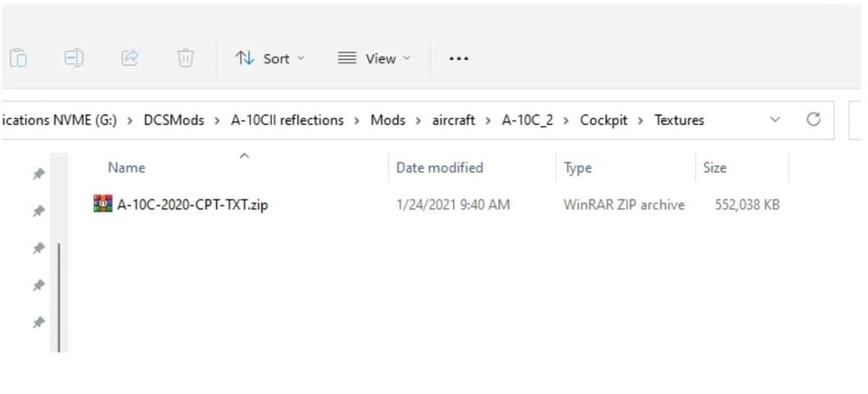The height and width of the screenshot is (394, 868).
Task: Click the Share toolbar icon
Action: click(129, 58)
